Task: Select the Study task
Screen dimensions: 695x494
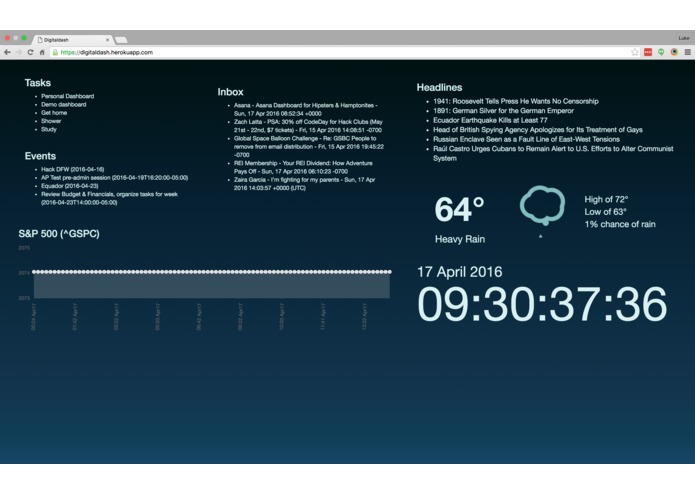Action: click(x=49, y=129)
